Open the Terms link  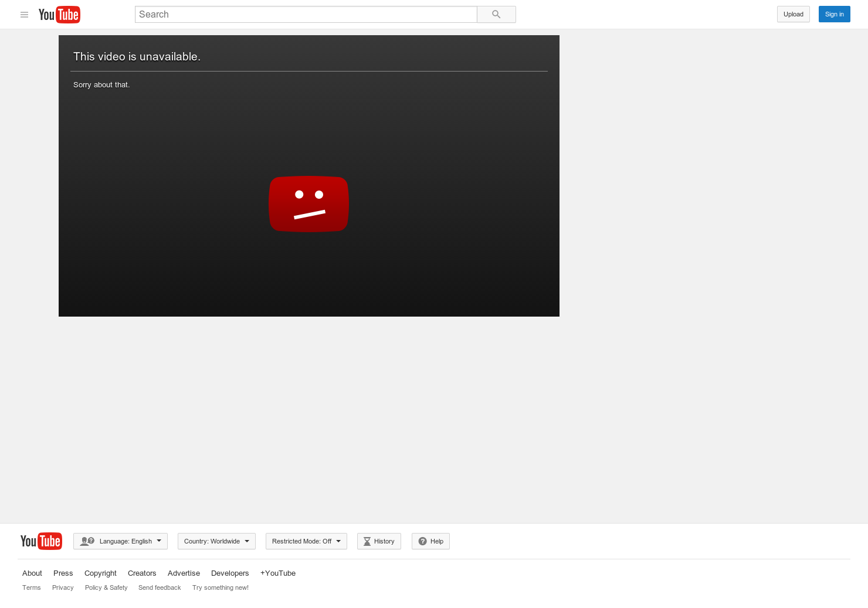[x=32, y=587]
